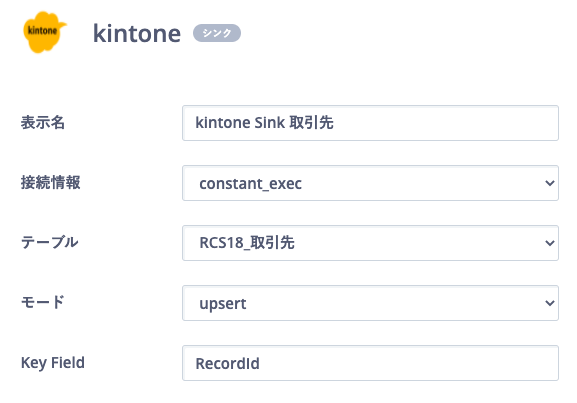The image size is (577, 403).
Task: Click the シンク badge next to kintone
Action: point(217,33)
